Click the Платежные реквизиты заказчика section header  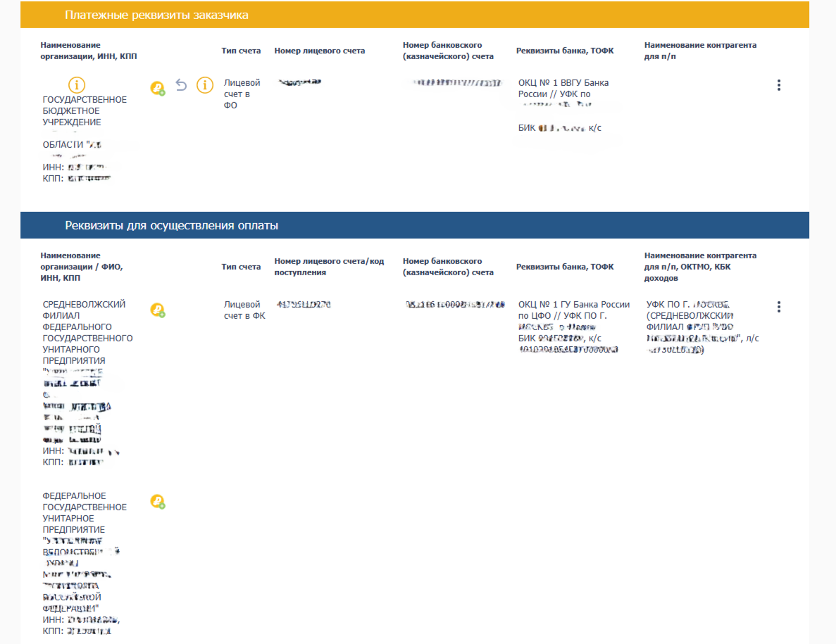(415, 15)
